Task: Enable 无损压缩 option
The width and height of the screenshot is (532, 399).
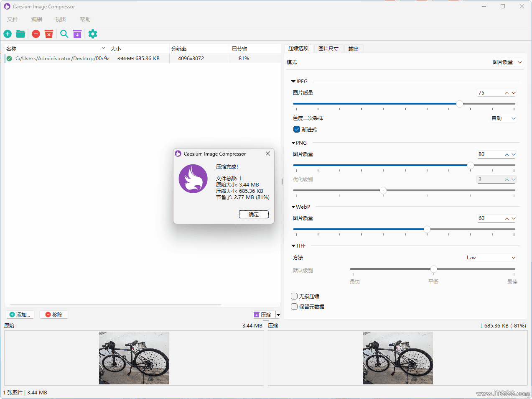Action: click(x=294, y=296)
